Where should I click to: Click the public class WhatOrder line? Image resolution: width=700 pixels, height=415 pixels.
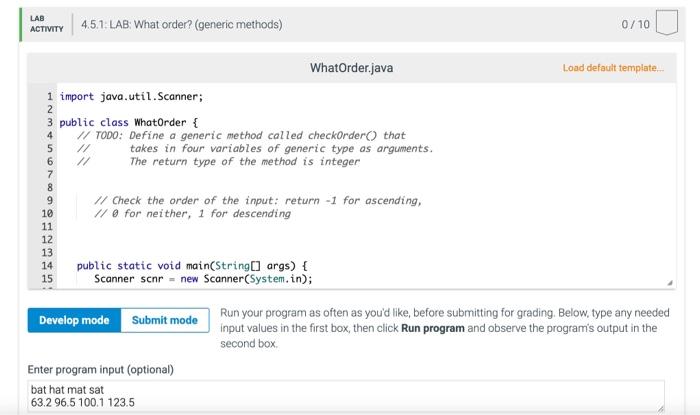tap(129, 122)
